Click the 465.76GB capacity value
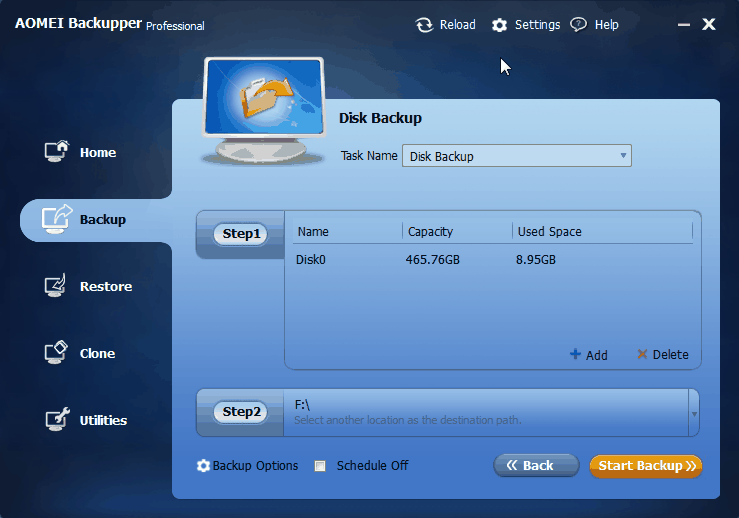Screen dimensions: 739x518 pyautogui.click(x=433, y=260)
